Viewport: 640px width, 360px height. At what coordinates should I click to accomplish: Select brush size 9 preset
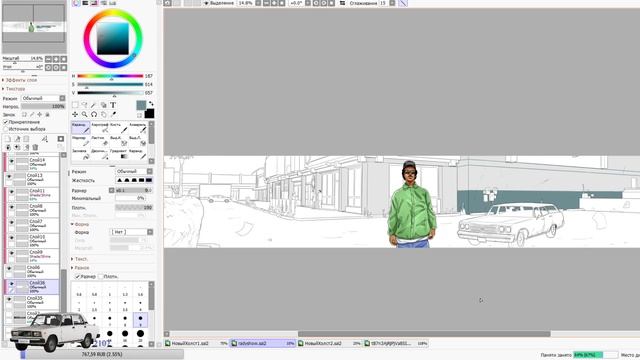click(x=140, y=320)
